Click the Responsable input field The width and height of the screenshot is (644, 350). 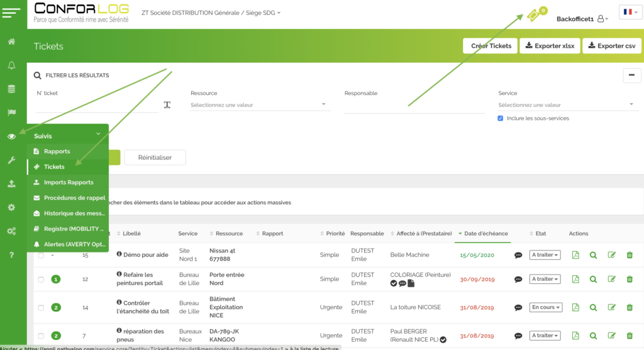414,106
